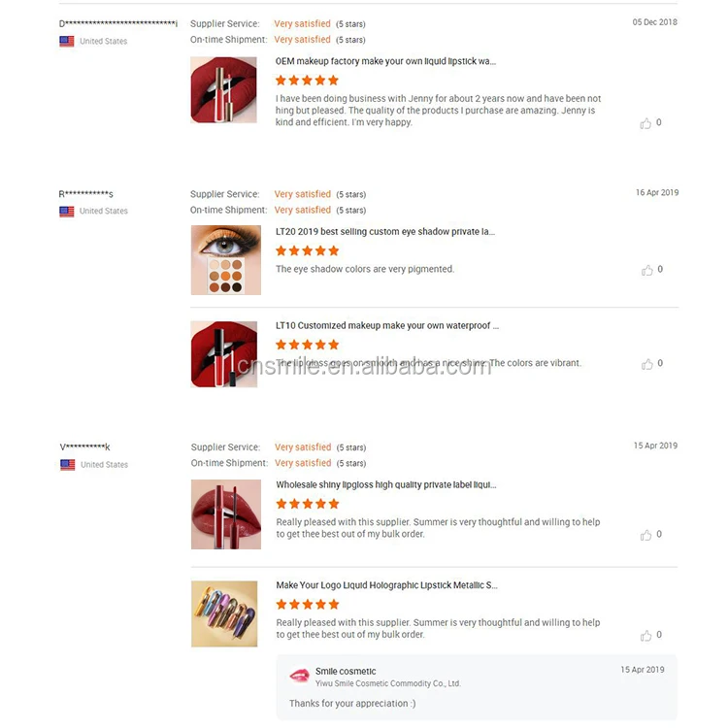Click the Smile cosmetic supplier name
The image size is (728, 728).
point(346,672)
